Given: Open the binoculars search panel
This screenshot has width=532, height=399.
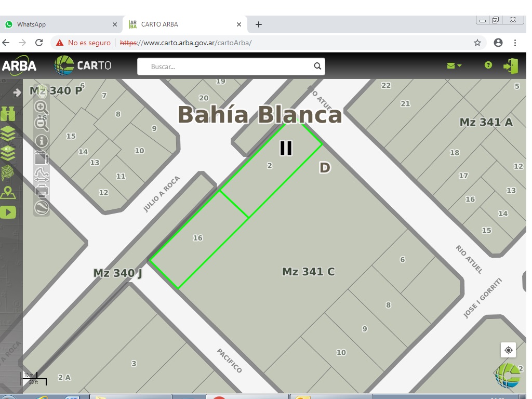Looking at the screenshot, I should pyautogui.click(x=8, y=114).
